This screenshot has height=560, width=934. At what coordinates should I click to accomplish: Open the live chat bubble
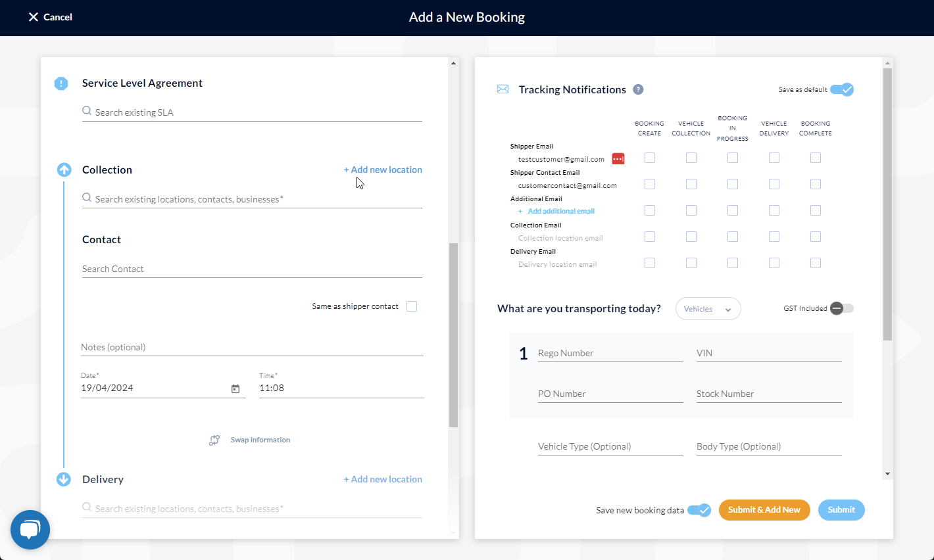click(30, 530)
